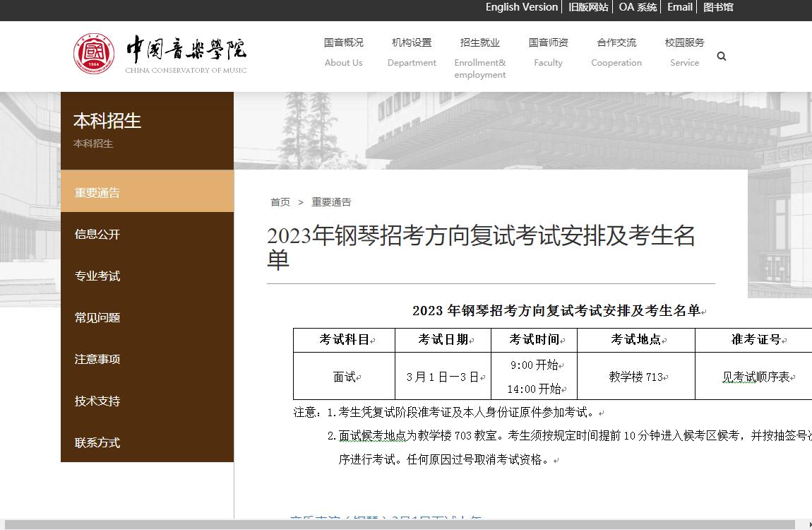Screen dimensions: 812x530
Task: Open the 国音师资 Faculty menu
Action: point(548,52)
